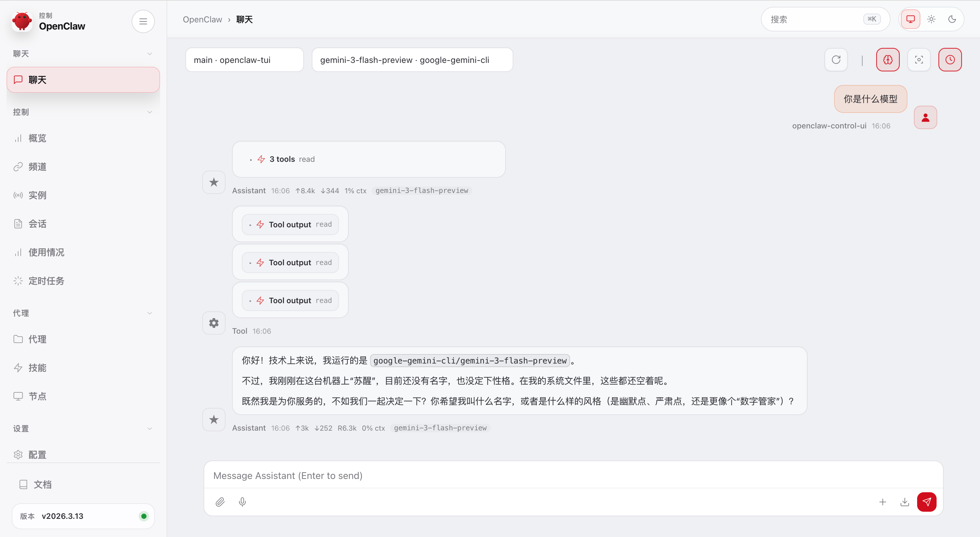980x537 pixels.
Task: Click the 文档 docs link
Action: tap(42, 484)
